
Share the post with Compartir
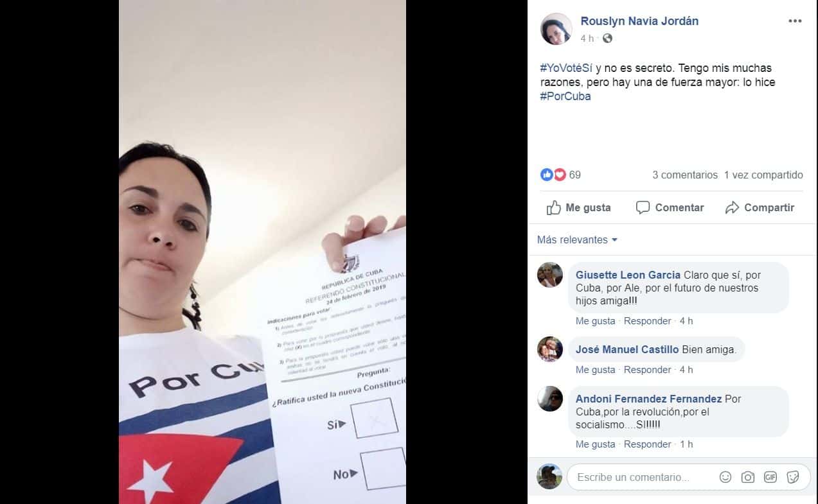[760, 207]
